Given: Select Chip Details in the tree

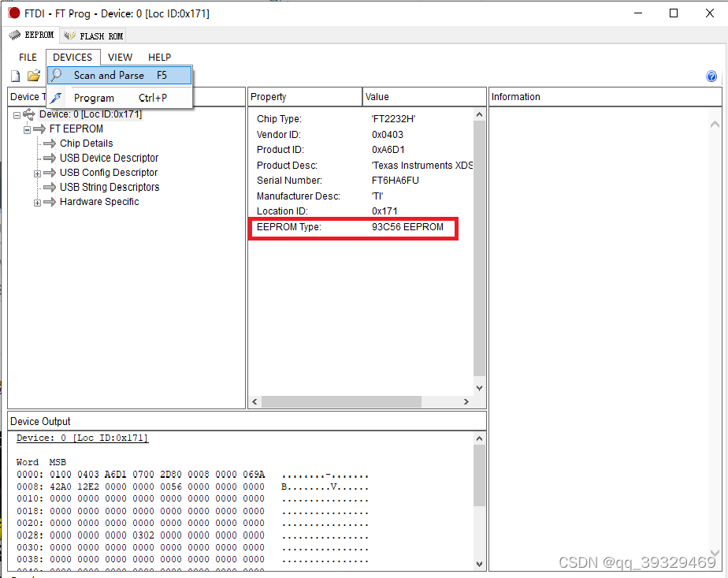Looking at the screenshot, I should [x=87, y=143].
